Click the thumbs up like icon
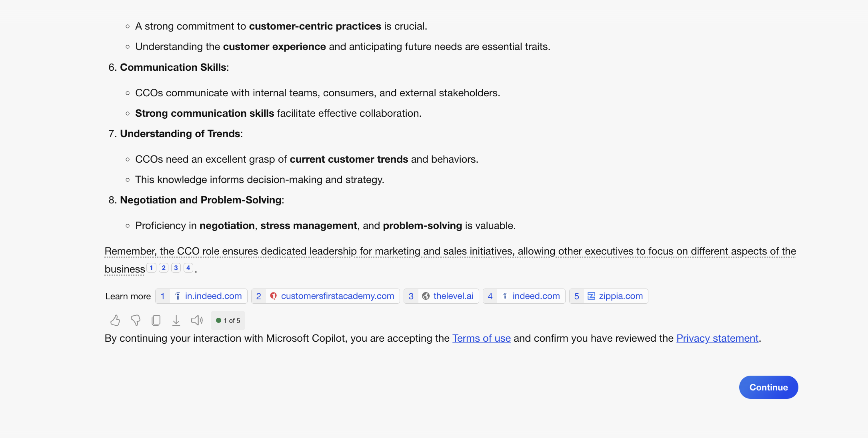Image resolution: width=868 pixels, height=438 pixels. pos(115,320)
